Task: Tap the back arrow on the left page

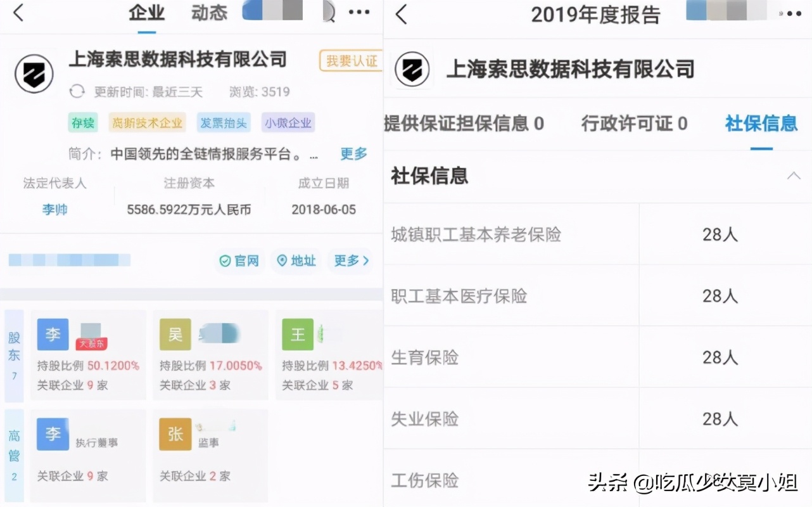Action: (18, 13)
